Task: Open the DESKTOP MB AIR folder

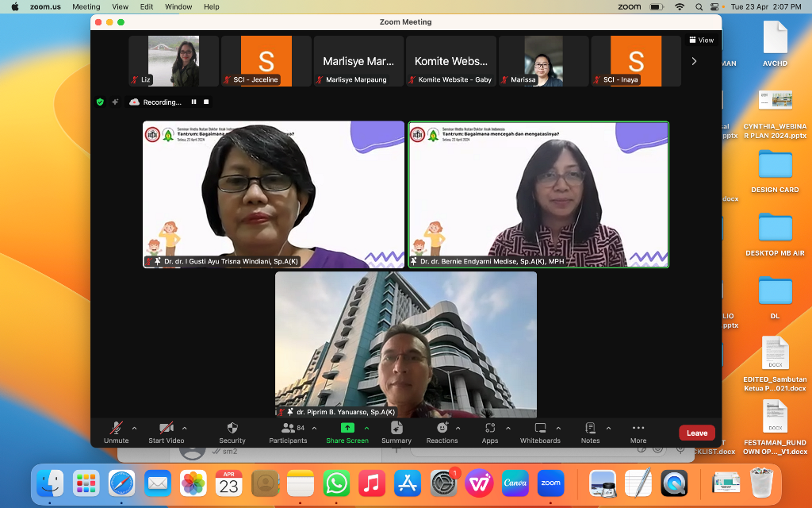Action: [x=775, y=234]
